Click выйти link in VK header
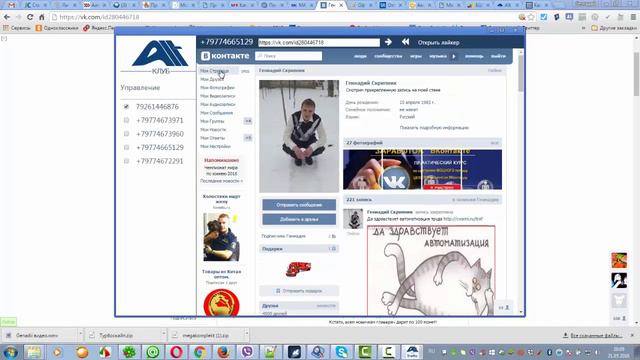The width and height of the screenshot is (640, 360). 498,56
